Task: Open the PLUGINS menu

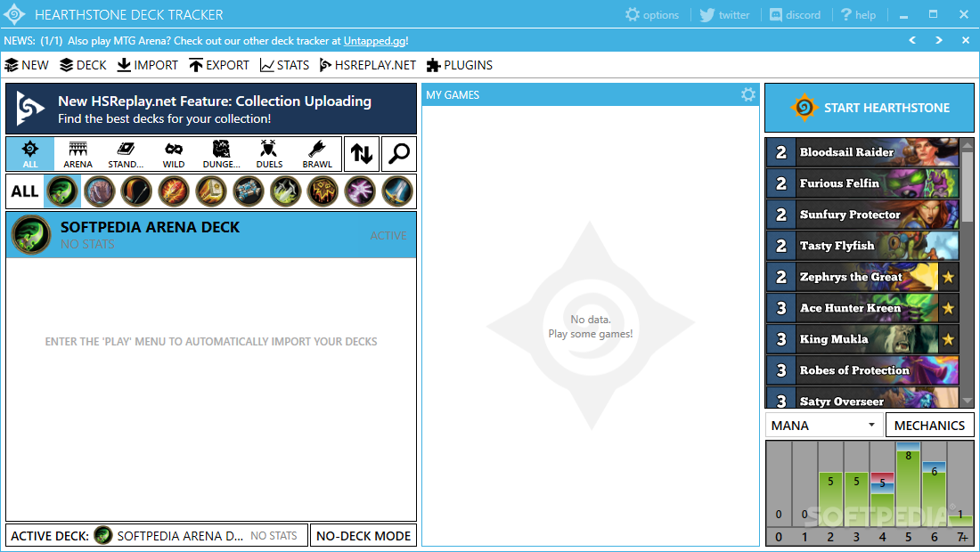Action: click(460, 65)
